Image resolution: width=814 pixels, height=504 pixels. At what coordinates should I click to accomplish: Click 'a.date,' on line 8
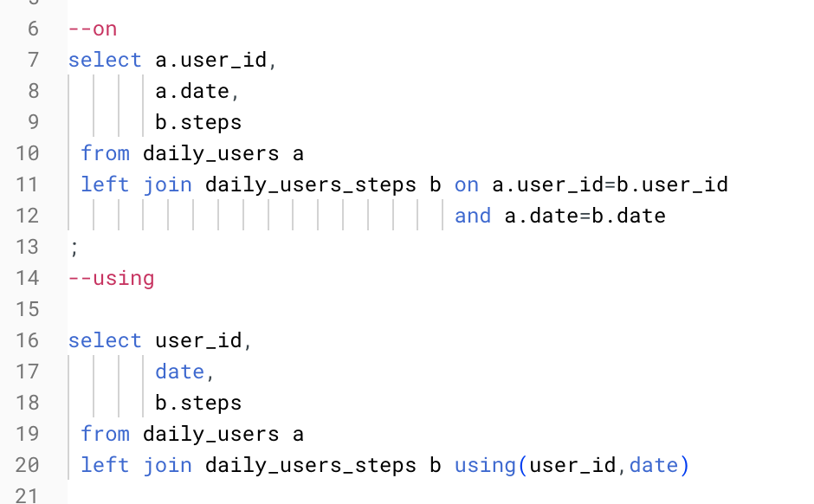pyautogui.click(x=197, y=91)
